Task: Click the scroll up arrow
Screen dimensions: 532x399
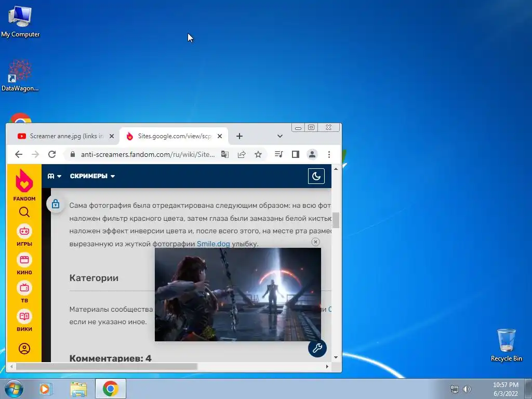Action: click(x=336, y=169)
